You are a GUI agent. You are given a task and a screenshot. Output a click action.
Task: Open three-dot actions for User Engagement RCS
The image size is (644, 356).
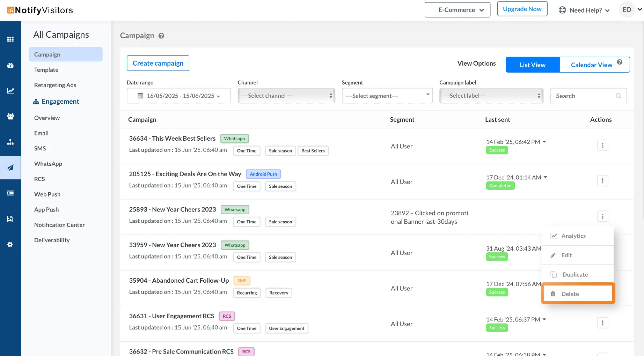[x=602, y=323]
